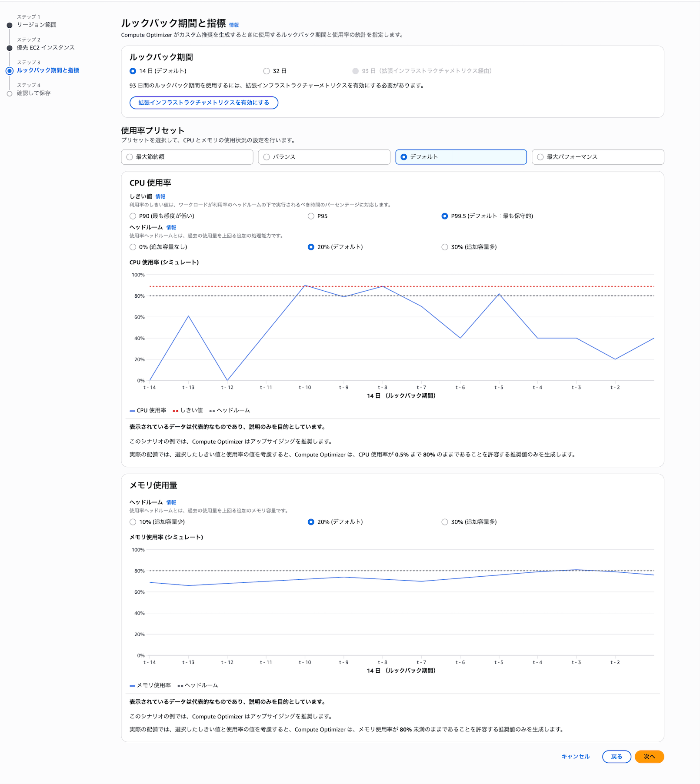Select P95 CPU threshold option
Viewport: 700px width, 784px height.
point(311,216)
